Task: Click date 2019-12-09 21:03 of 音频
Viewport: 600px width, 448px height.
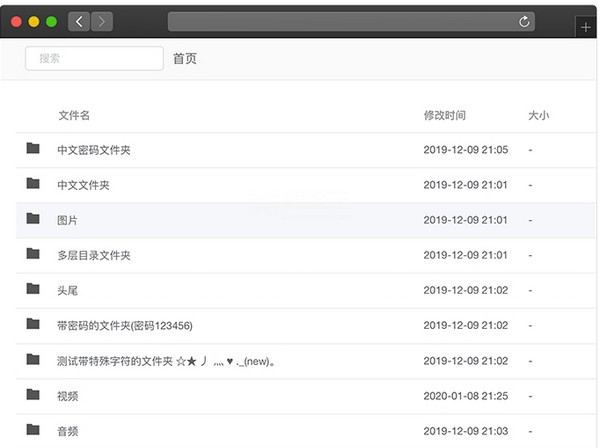Action: click(466, 431)
